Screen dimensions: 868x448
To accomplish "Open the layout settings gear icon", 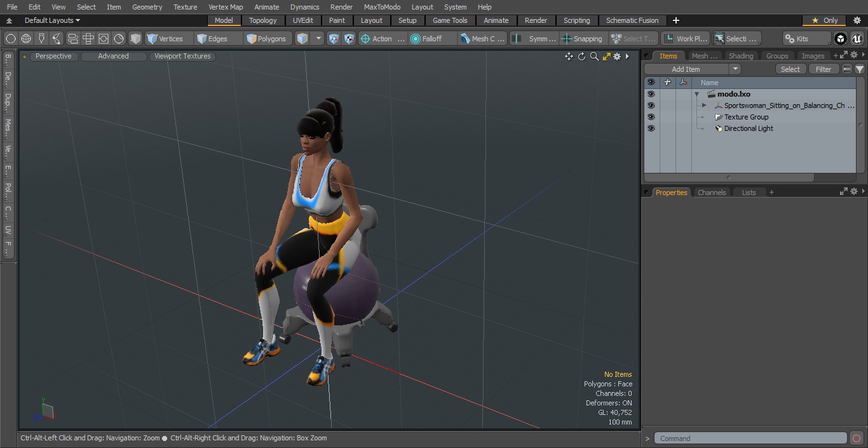I will tap(857, 20).
